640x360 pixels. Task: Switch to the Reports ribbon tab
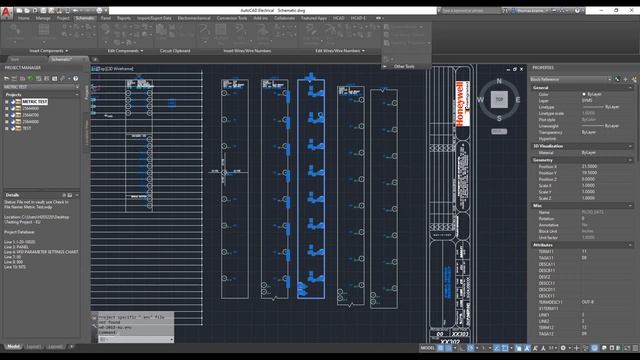pos(124,18)
